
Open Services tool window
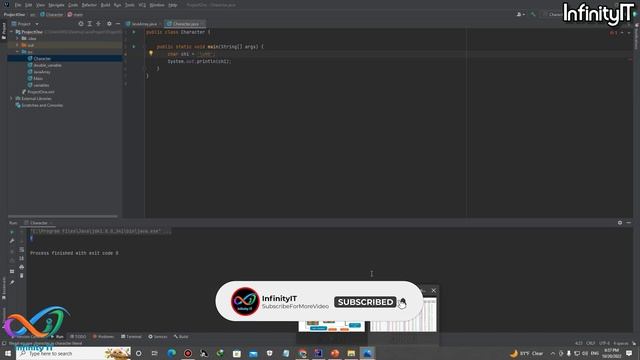click(x=158, y=337)
